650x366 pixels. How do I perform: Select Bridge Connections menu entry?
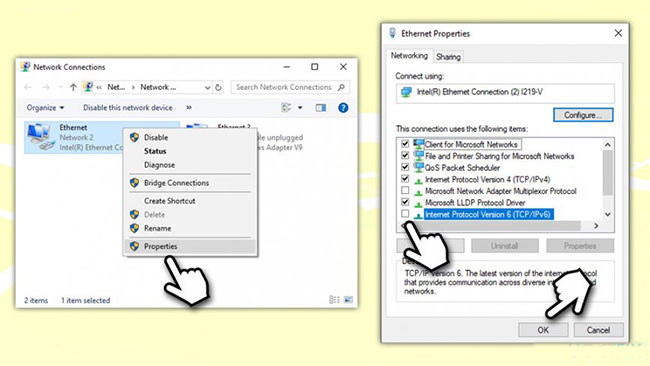176,182
